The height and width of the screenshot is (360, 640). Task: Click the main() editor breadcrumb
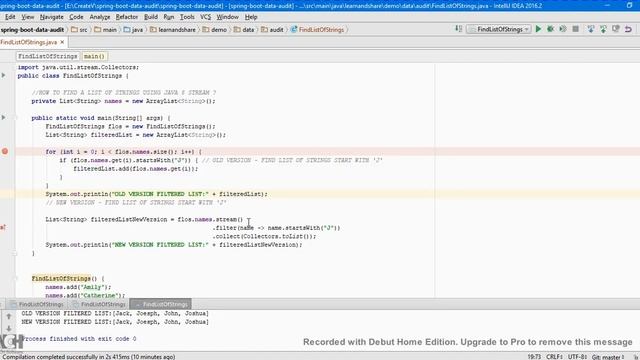[94, 56]
